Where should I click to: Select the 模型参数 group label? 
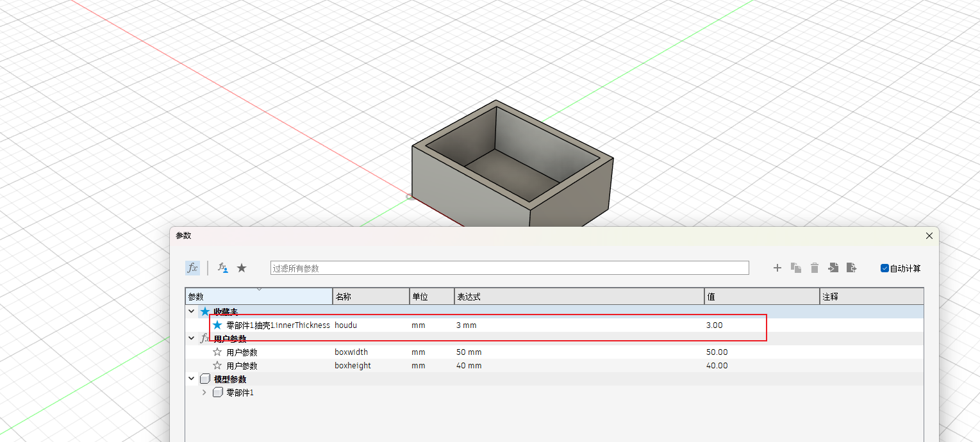230,379
